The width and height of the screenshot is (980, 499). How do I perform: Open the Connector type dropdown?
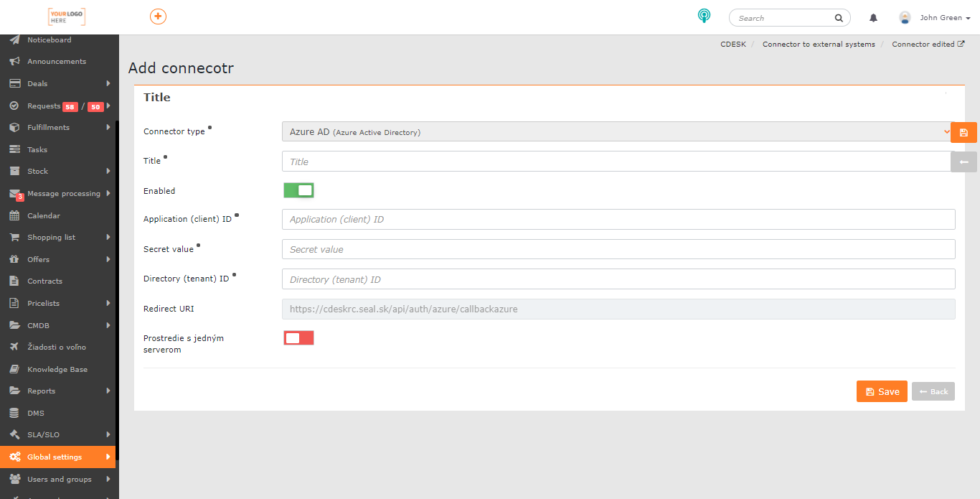tap(618, 131)
